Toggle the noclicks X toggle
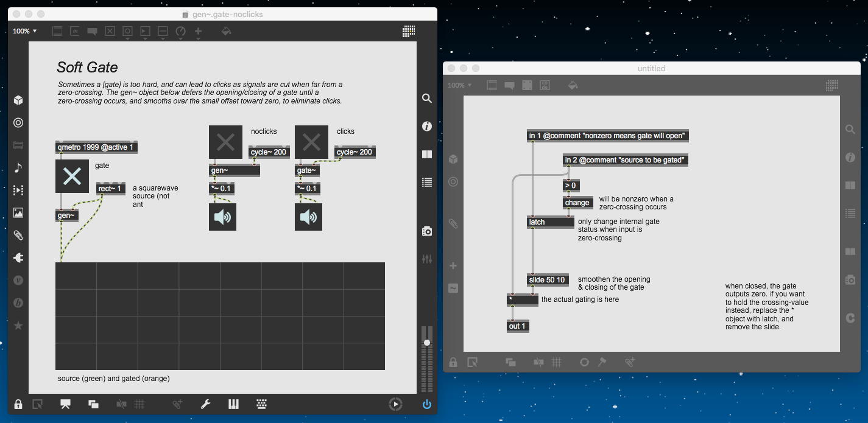Image resolution: width=868 pixels, height=423 pixels. pos(225,142)
